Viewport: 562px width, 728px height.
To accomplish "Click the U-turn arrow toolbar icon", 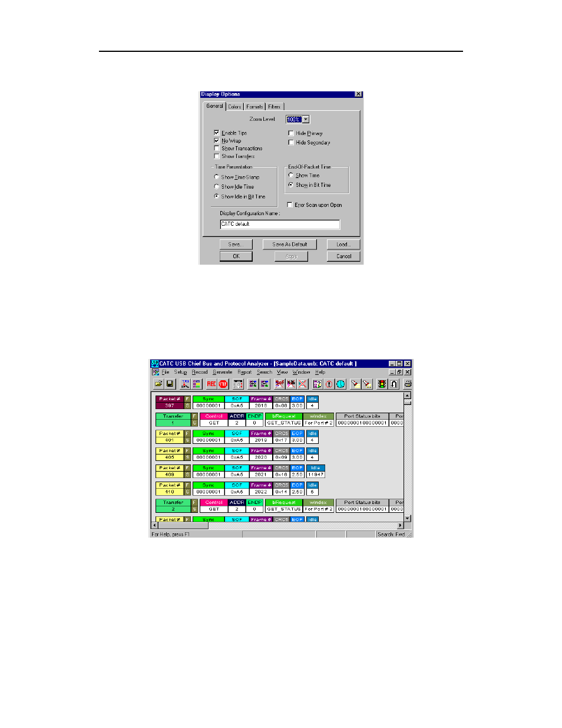I will point(394,384).
